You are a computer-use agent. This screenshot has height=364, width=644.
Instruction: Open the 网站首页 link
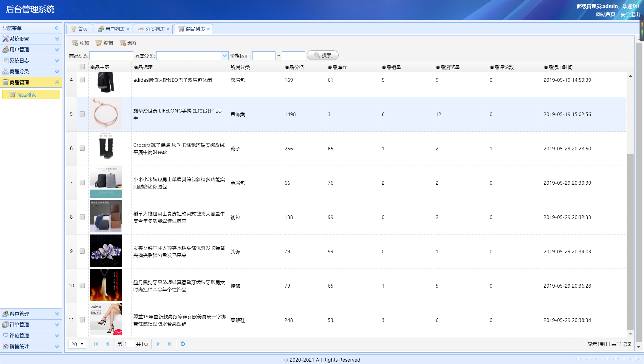[x=606, y=14]
